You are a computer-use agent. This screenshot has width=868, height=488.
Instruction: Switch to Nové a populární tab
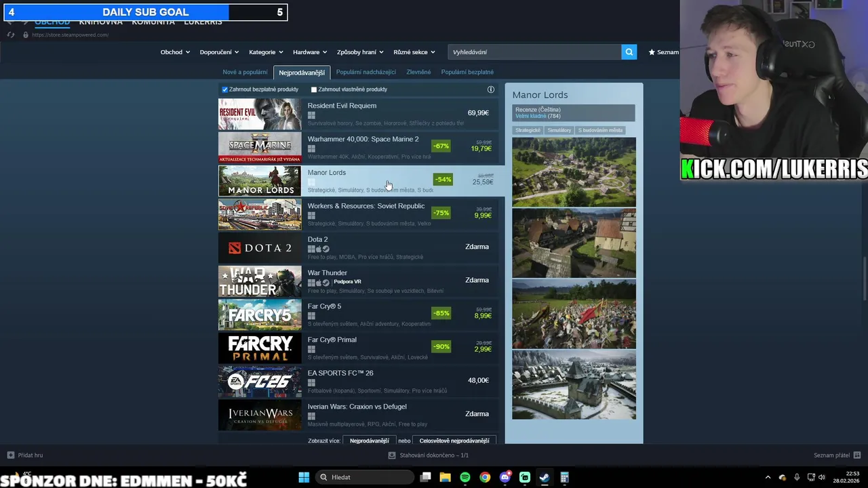245,72
